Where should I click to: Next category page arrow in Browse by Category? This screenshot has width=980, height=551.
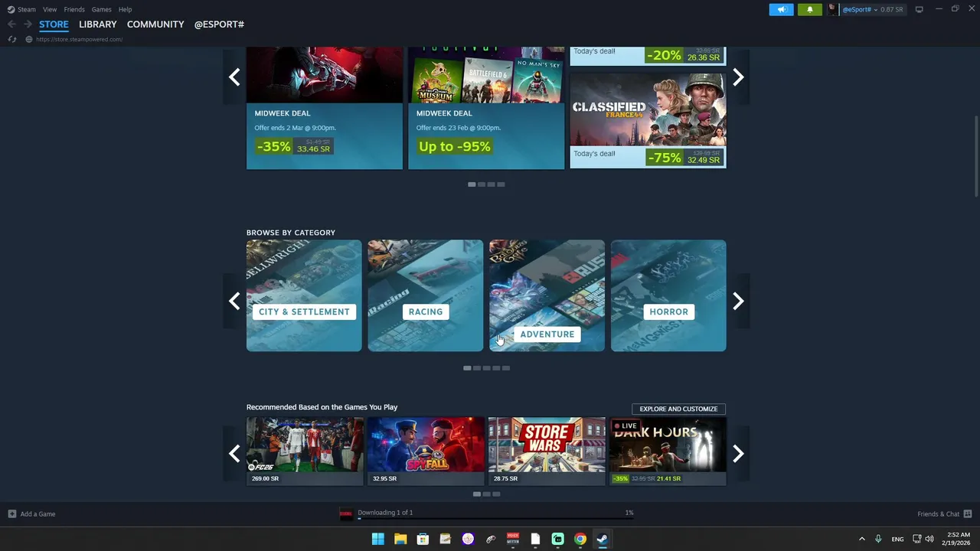[x=738, y=301]
